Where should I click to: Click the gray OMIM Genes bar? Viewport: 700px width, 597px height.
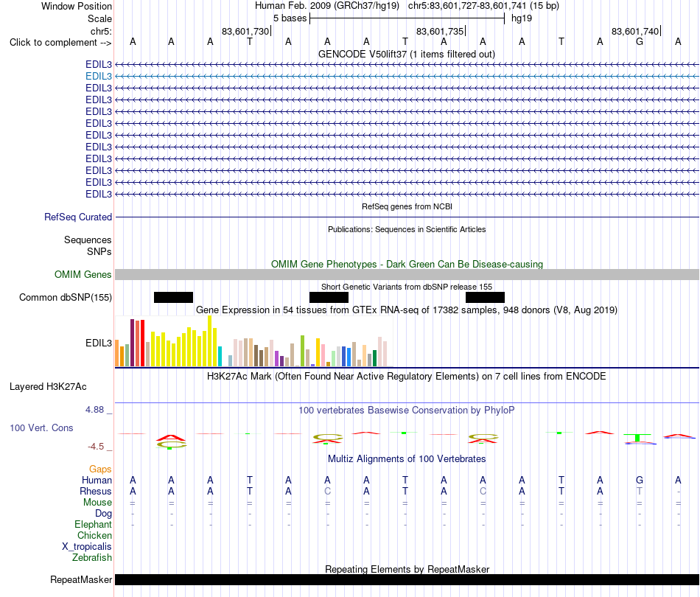(407, 275)
